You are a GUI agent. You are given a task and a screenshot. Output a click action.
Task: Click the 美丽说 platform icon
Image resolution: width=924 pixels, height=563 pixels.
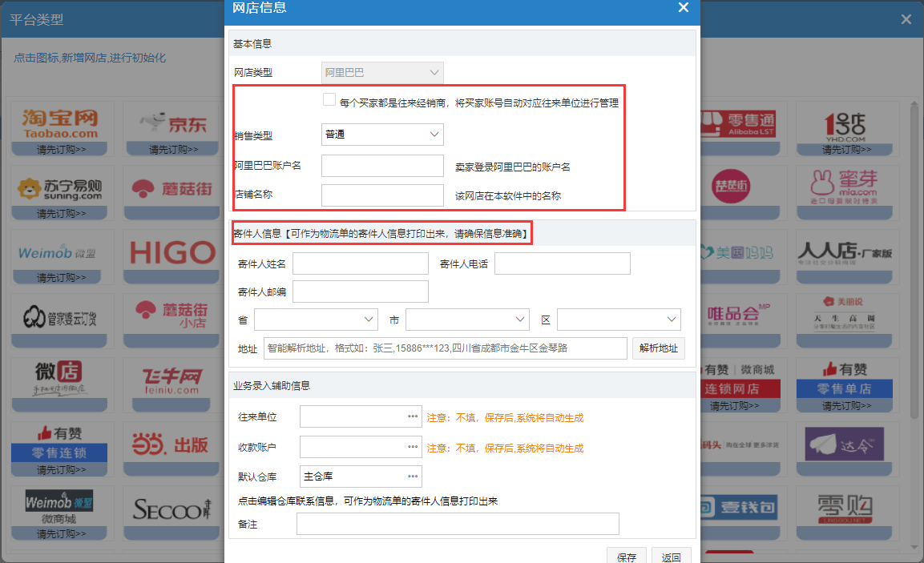pyautogui.click(x=845, y=315)
